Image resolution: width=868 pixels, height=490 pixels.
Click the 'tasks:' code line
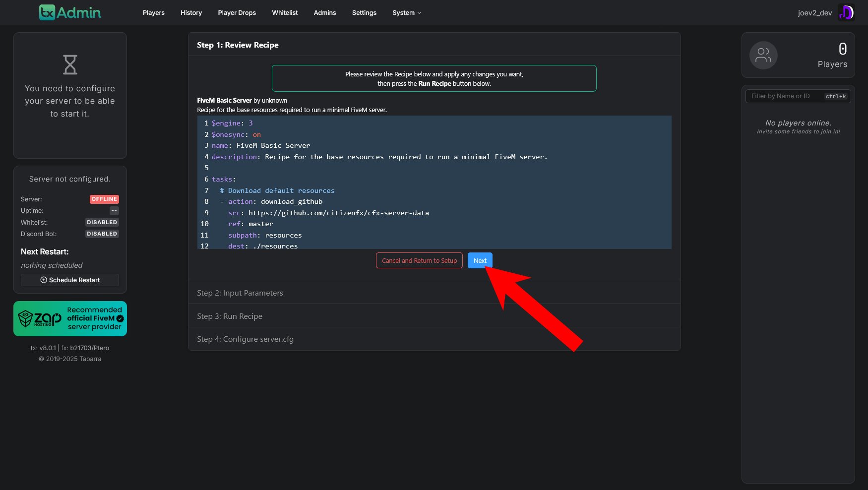tap(224, 179)
